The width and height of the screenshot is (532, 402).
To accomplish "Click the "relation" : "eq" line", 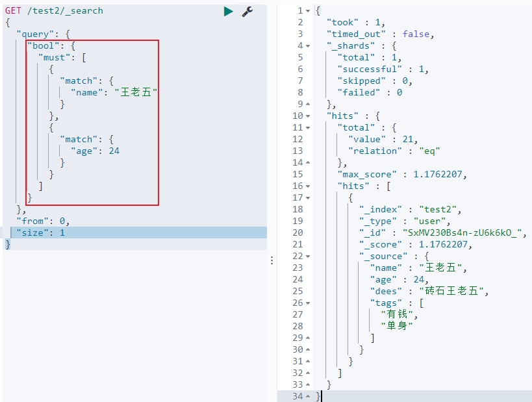I will coord(394,151).
